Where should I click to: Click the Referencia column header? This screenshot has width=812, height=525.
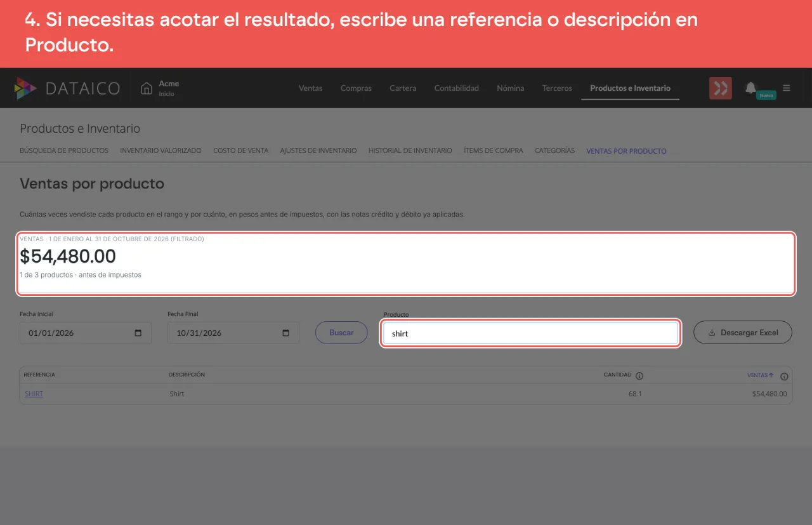pyautogui.click(x=39, y=375)
